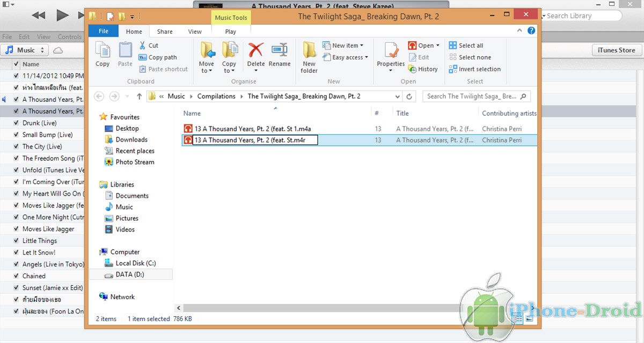Screen dimensions: 644x343
Task: Show file History in the ribbon
Action: point(423,69)
